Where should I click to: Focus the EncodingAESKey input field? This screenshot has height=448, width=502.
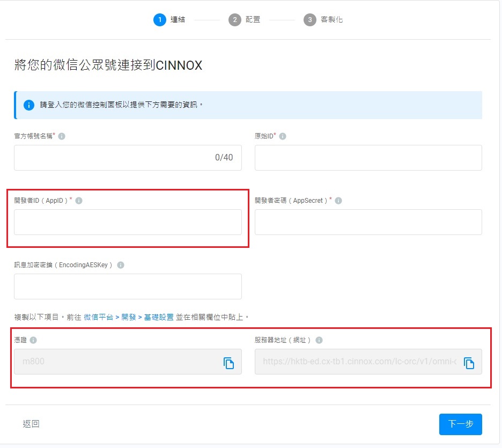[x=128, y=287]
